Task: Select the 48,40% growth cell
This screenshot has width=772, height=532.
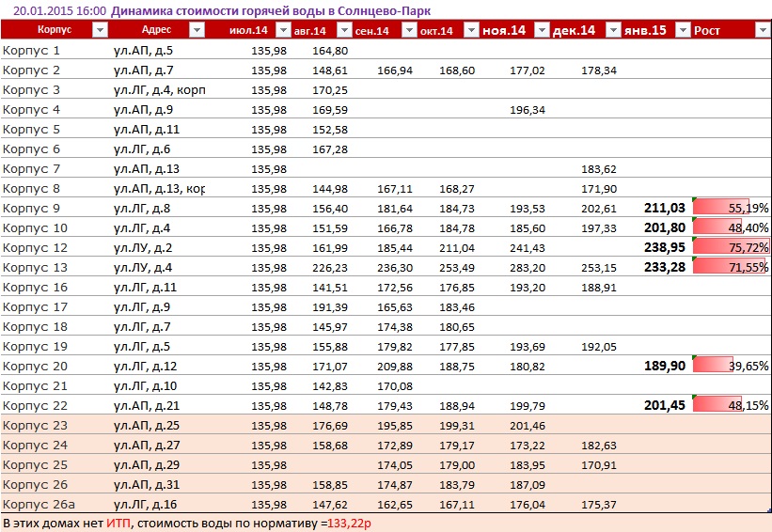Action: (x=731, y=227)
